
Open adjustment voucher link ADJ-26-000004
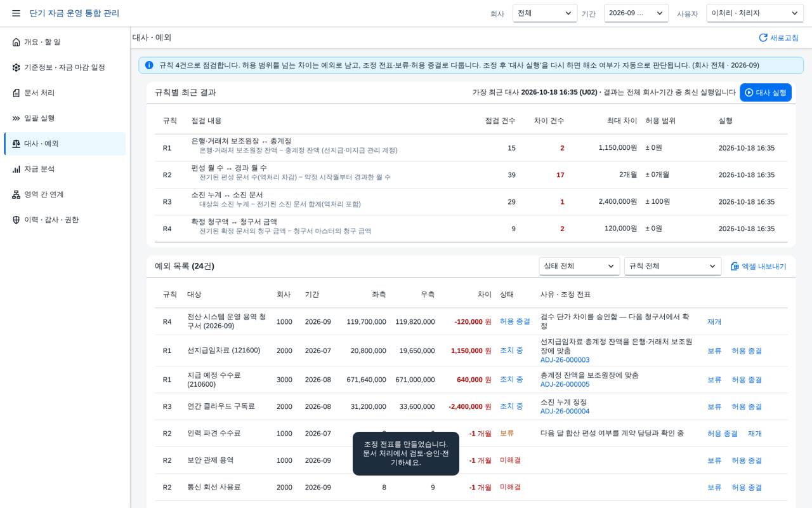click(565, 411)
